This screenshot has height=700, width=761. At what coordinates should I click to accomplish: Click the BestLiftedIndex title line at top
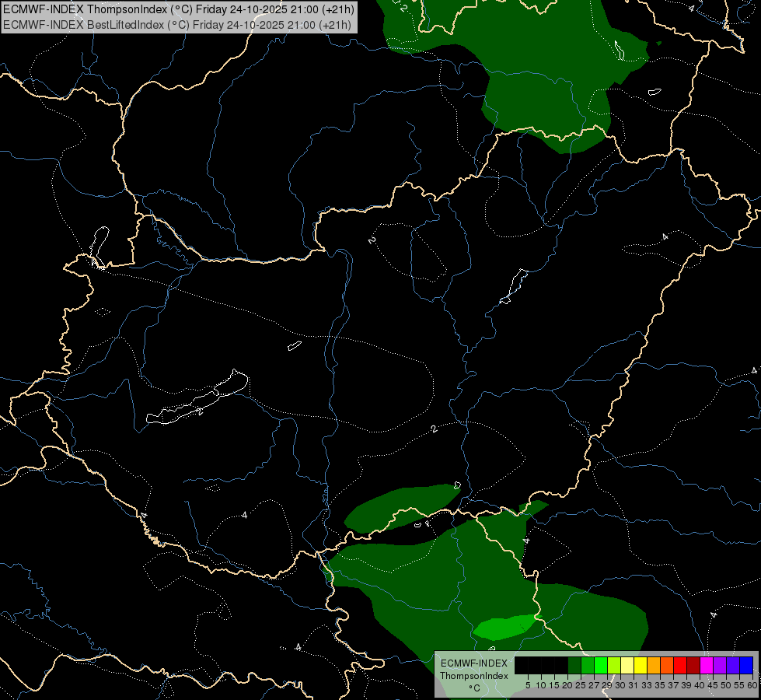click(176, 24)
